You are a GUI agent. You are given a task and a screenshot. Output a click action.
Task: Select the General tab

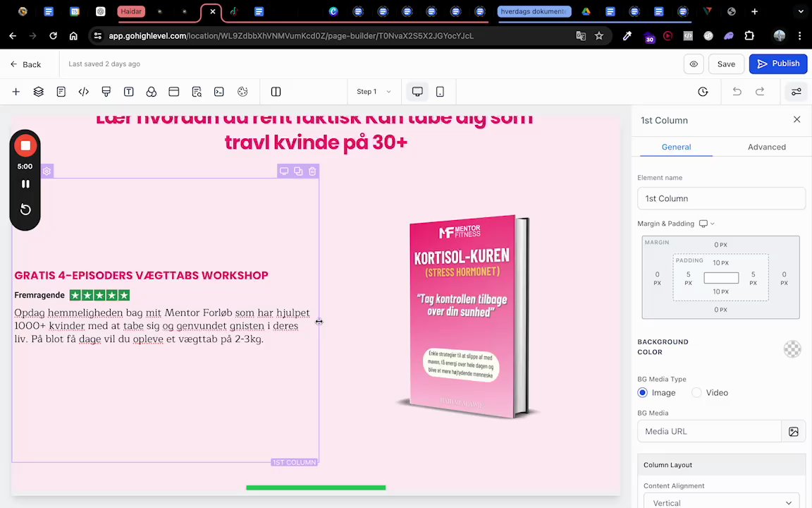pos(677,147)
